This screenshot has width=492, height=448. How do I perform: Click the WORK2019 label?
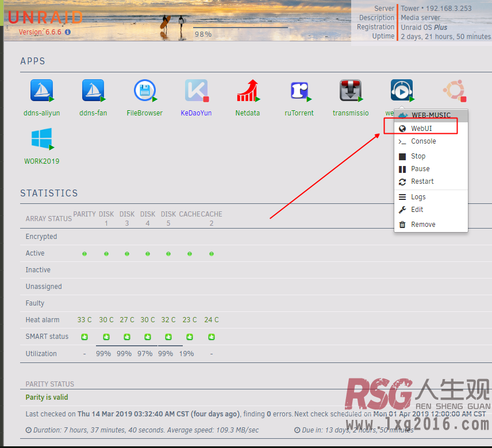(x=42, y=161)
